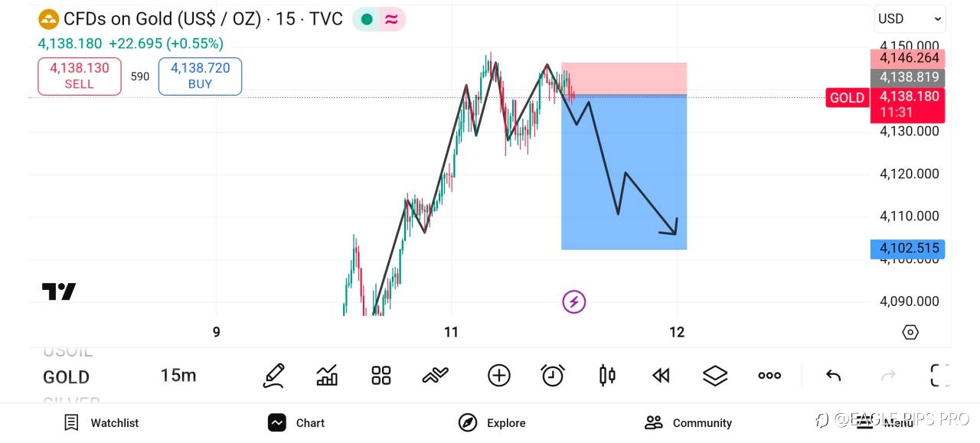Screen dimensions: 980x443
Task: Tap the add plus circle icon
Action: (498, 375)
